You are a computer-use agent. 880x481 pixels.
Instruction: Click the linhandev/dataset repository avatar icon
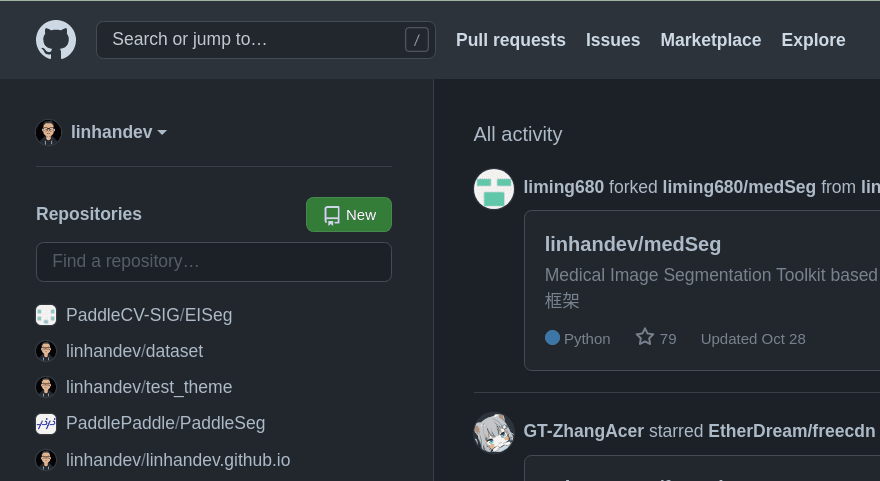(x=46, y=351)
